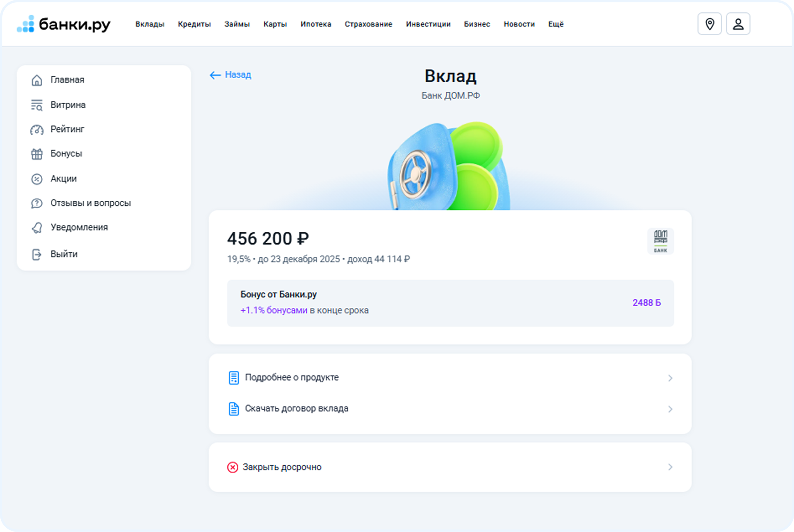
Task: Expand Подробнее о продукте chevron
Action: 670,378
